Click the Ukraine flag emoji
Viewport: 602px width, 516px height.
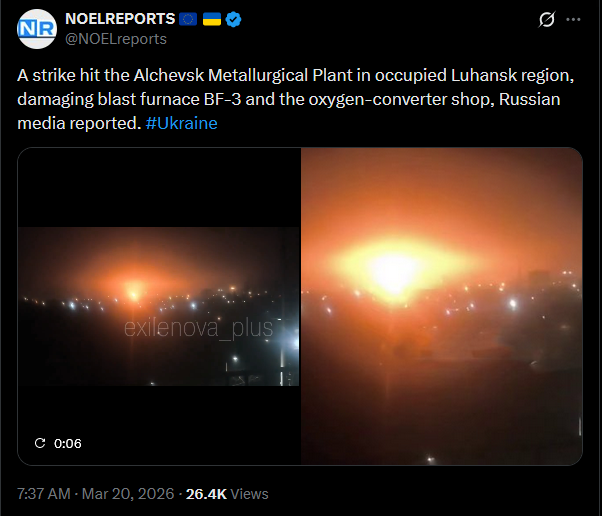[x=212, y=19]
